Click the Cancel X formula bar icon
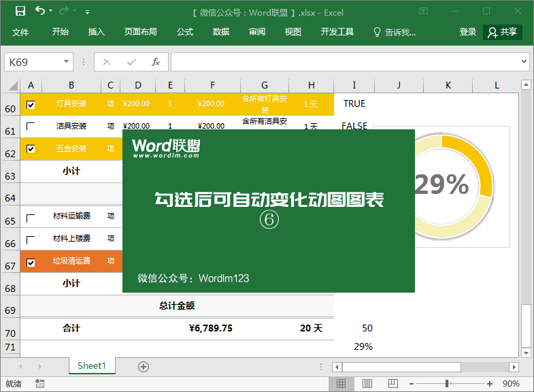 click(107, 62)
